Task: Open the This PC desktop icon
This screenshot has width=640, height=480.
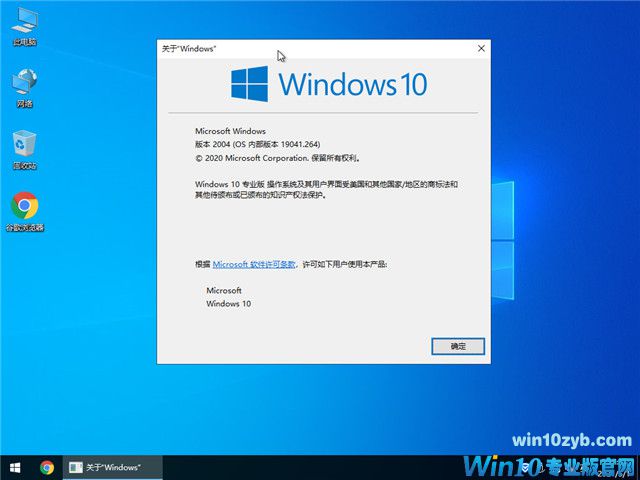Action: 24,24
